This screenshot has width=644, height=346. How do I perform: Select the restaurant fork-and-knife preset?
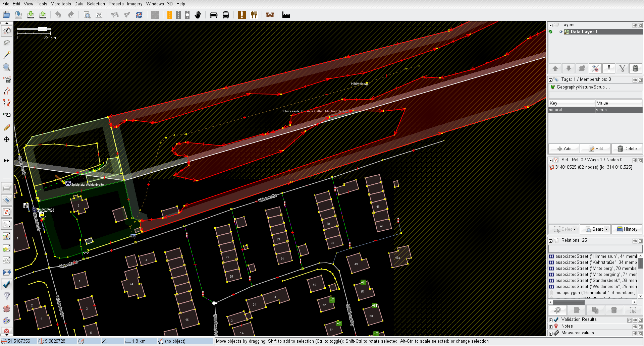coord(254,15)
